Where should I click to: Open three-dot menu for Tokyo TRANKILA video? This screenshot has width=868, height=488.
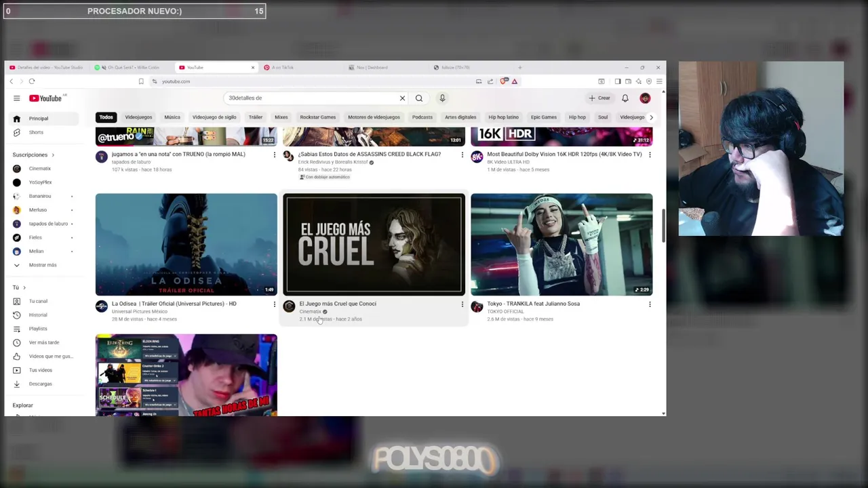coord(650,304)
